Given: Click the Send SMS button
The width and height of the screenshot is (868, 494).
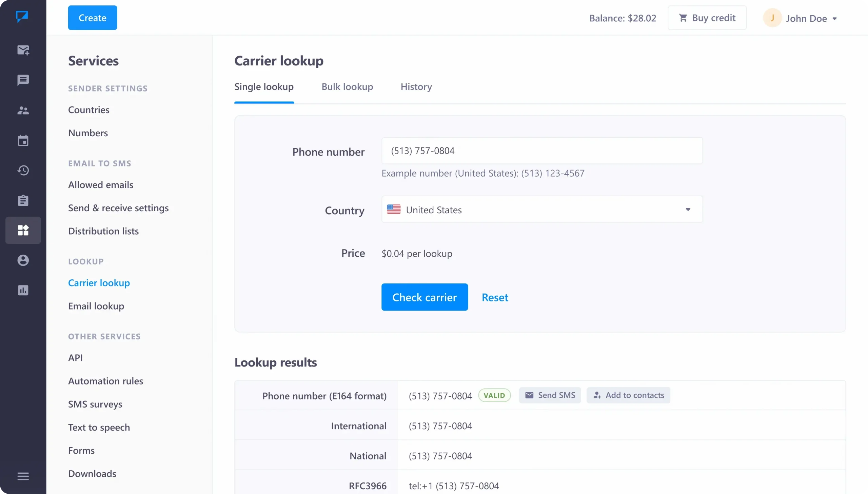Looking at the screenshot, I should pyautogui.click(x=550, y=395).
